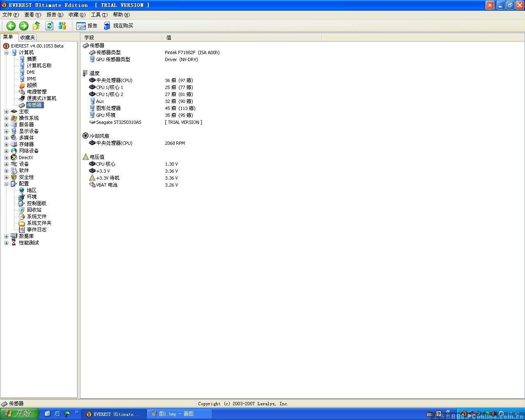Click 现在购买 buy now button
This screenshot has width=525, height=420.
point(119,26)
